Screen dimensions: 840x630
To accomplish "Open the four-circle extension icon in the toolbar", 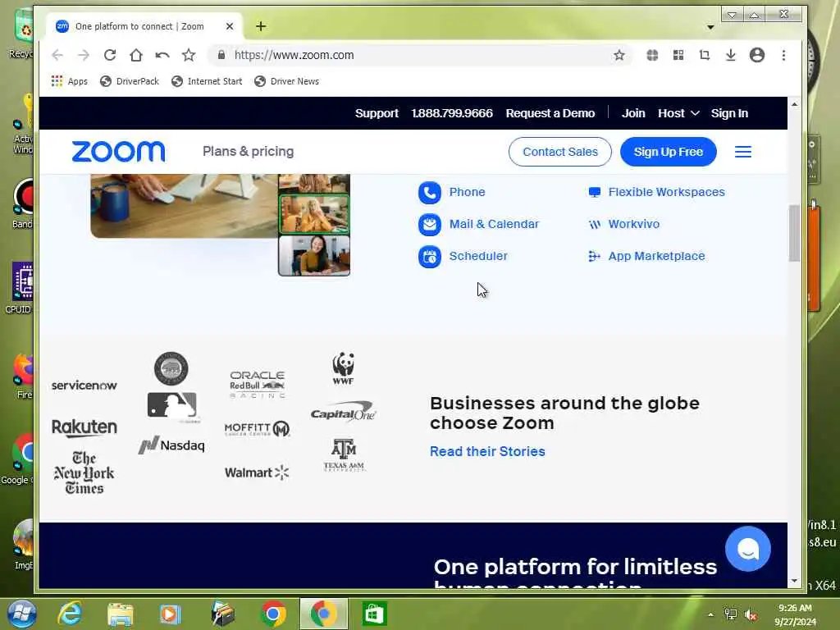I will point(652,55).
